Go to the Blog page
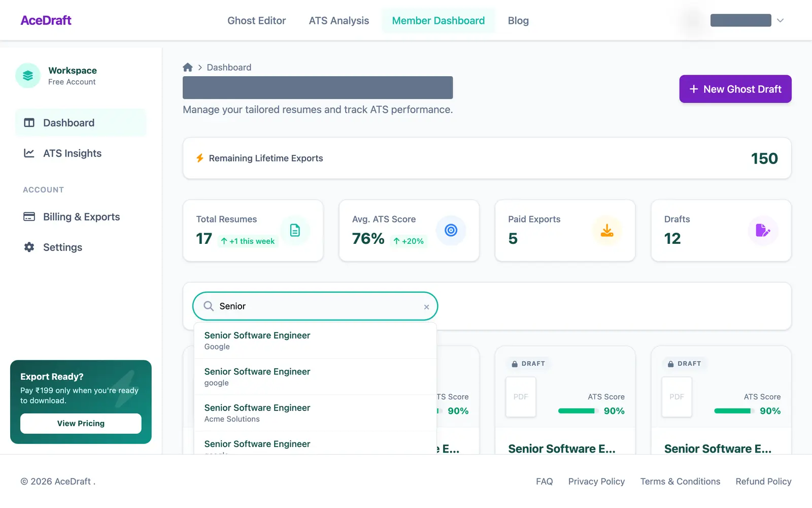 tap(518, 21)
